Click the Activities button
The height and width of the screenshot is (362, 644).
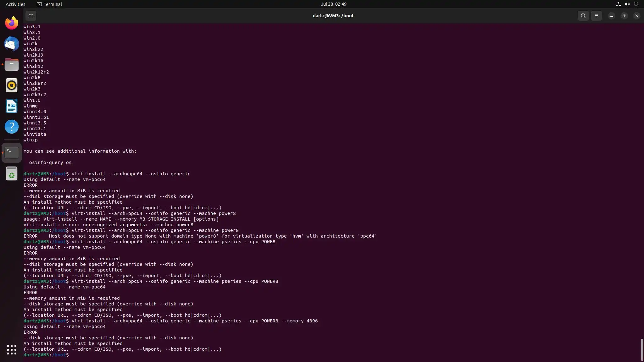[15, 4]
